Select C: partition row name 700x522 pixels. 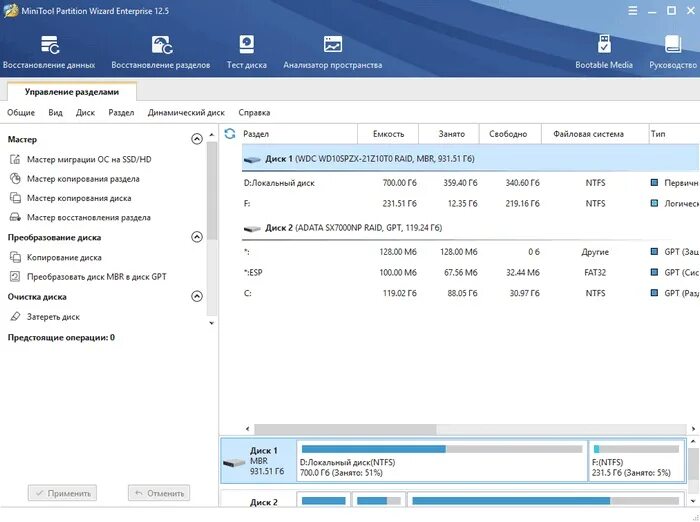(x=247, y=293)
